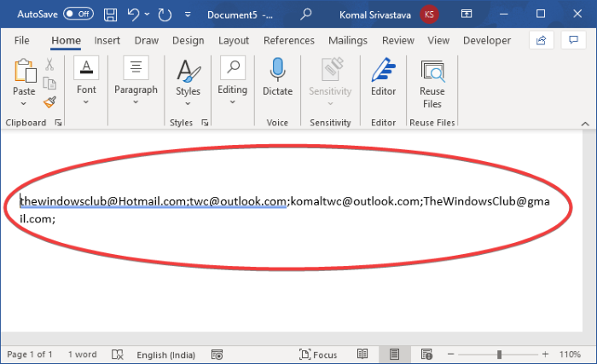Open Ribbon Display Options
The image size is (597, 364).
467,14
